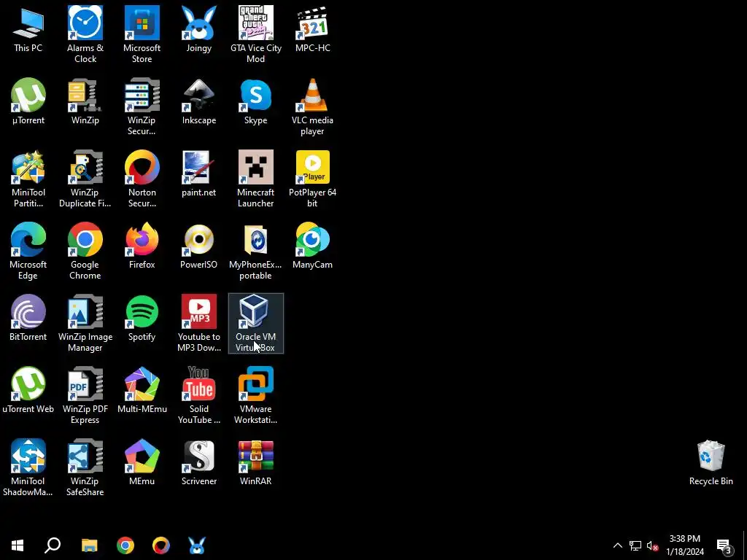Open the taskbar clock showing 3:38 PM

(684, 545)
